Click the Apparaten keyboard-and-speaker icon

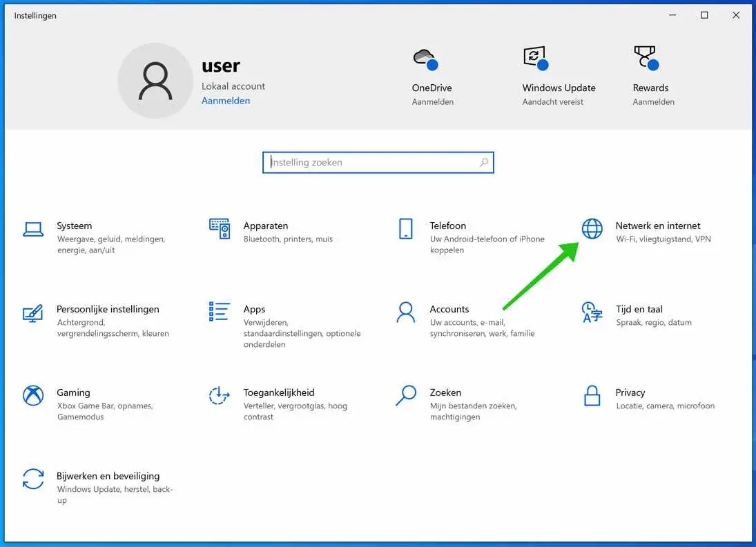(x=220, y=229)
